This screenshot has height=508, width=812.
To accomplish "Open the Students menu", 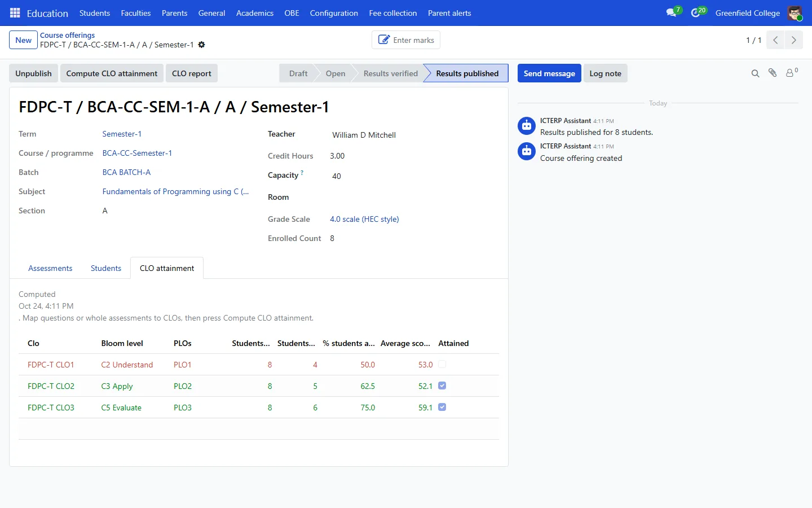I will coord(95,13).
